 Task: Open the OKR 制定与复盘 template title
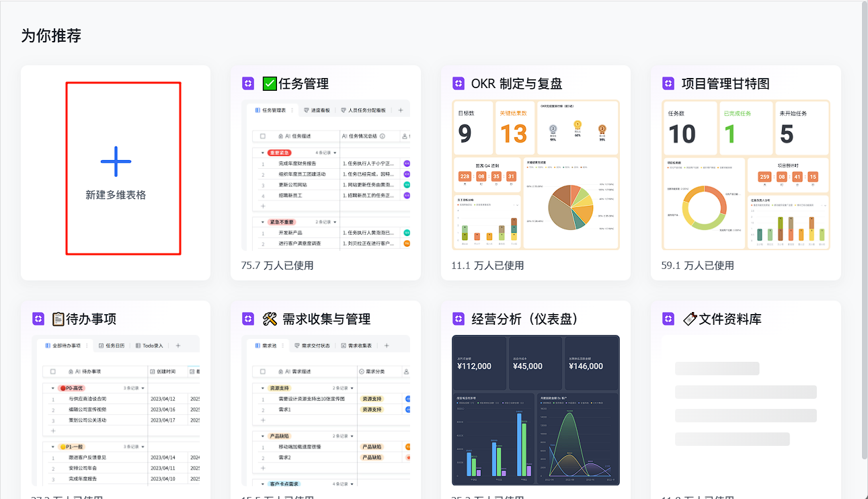pos(516,84)
